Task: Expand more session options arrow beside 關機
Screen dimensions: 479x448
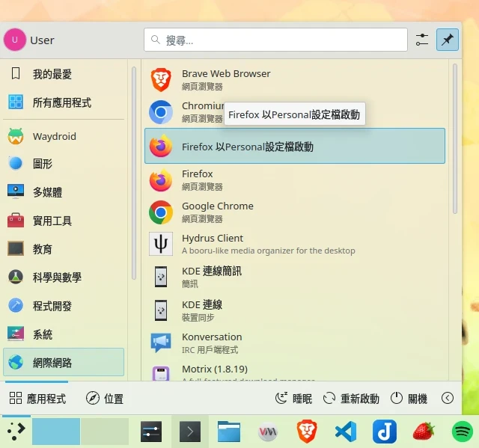Action: point(448,399)
